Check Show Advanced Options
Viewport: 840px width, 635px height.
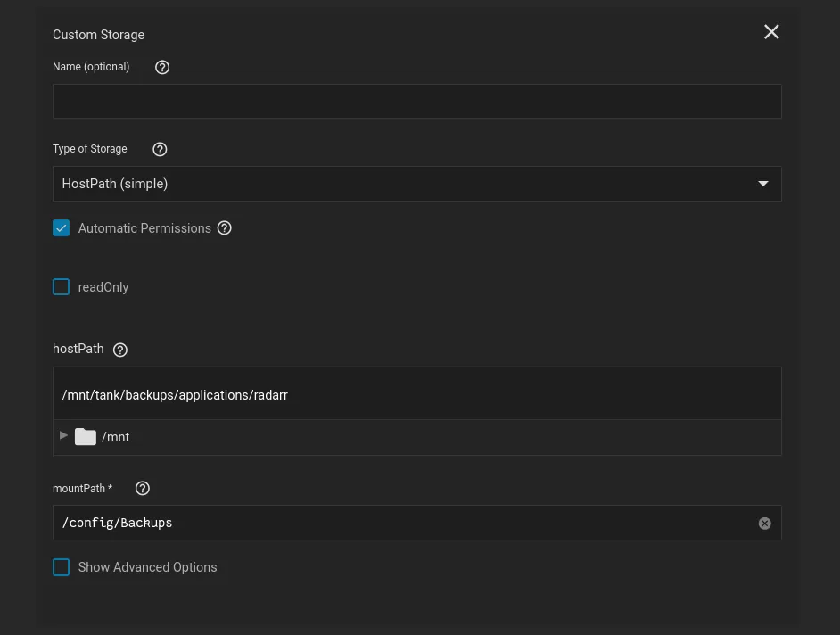61,566
